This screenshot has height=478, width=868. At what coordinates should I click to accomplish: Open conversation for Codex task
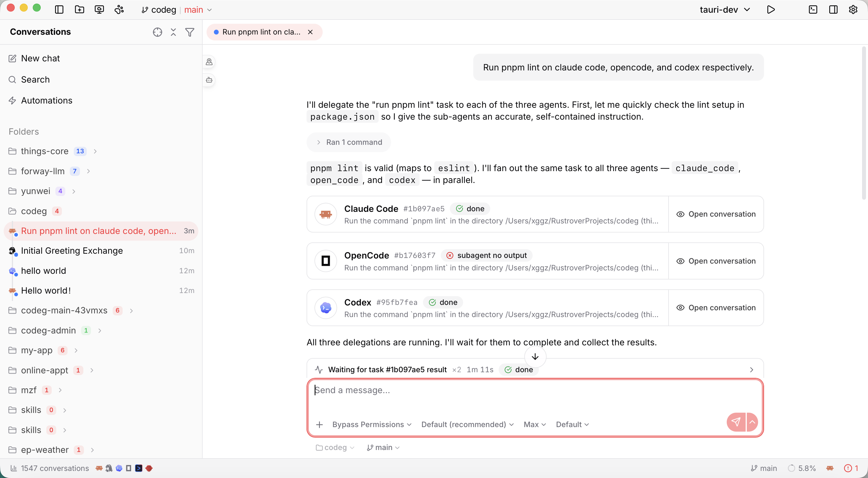point(716,308)
